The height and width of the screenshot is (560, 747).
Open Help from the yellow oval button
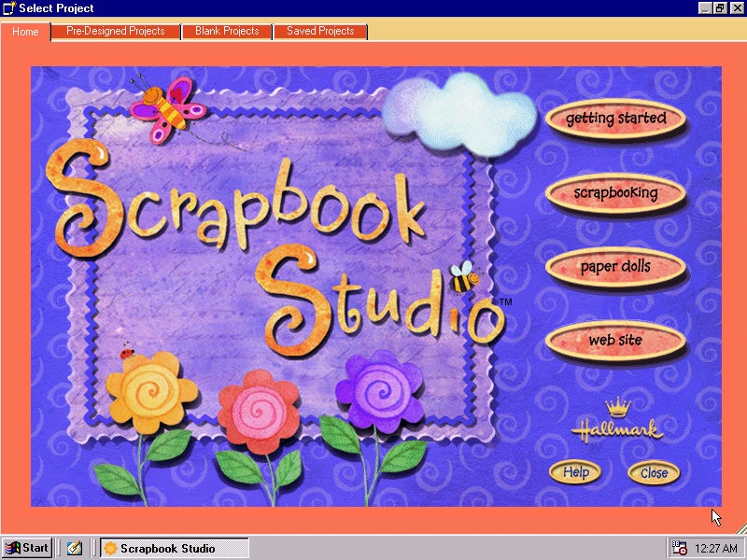click(575, 472)
